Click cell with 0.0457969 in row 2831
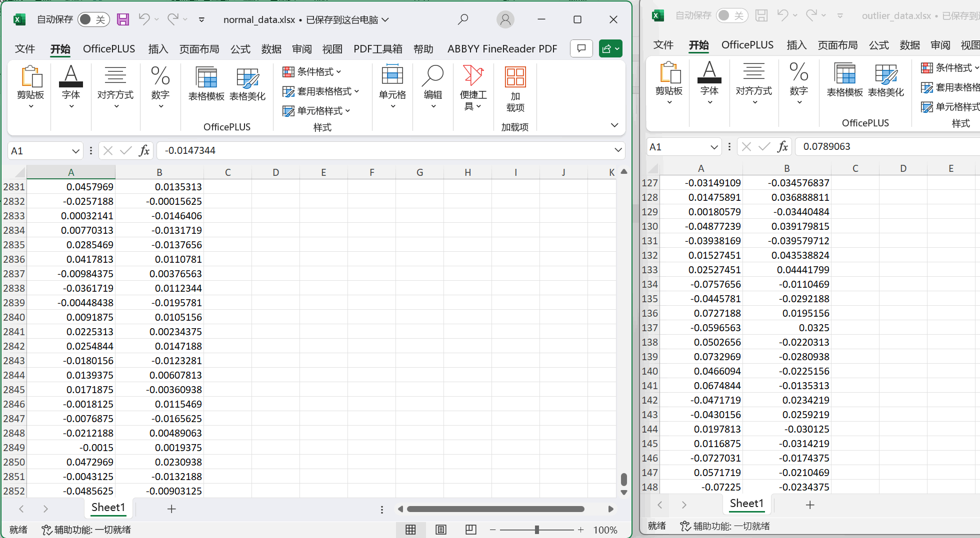This screenshot has width=980, height=538. [x=71, y=187]
